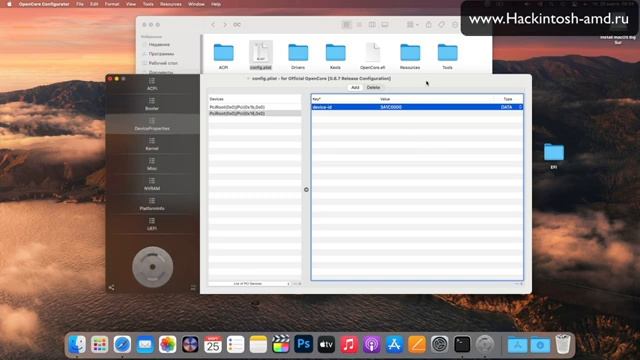Open Finder from the Dock
Screen dimensions: 640x360
coord(77,344)
